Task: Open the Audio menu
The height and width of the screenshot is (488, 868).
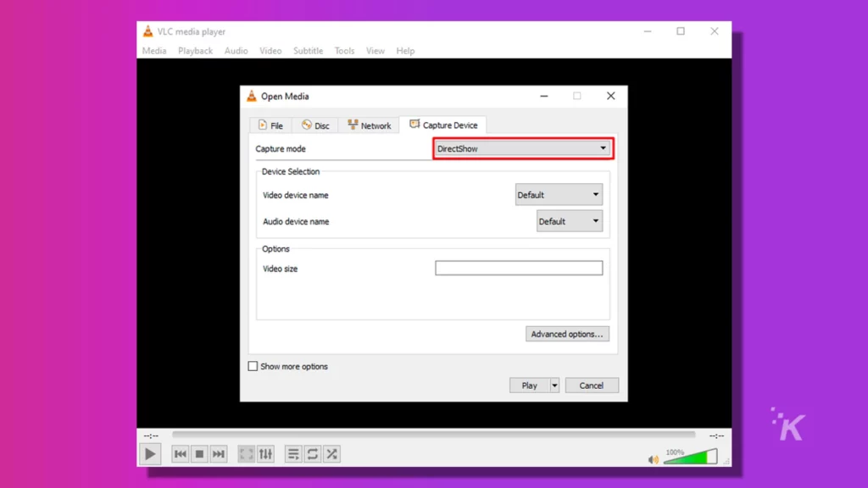Action: pos(236,51)
